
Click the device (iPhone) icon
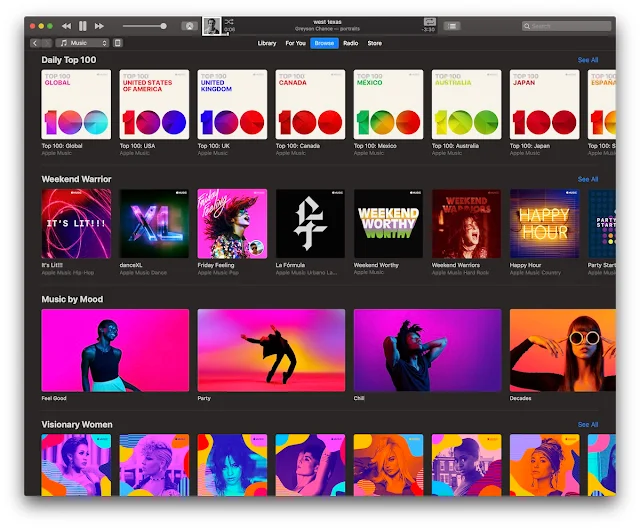[x=118, y=43]
